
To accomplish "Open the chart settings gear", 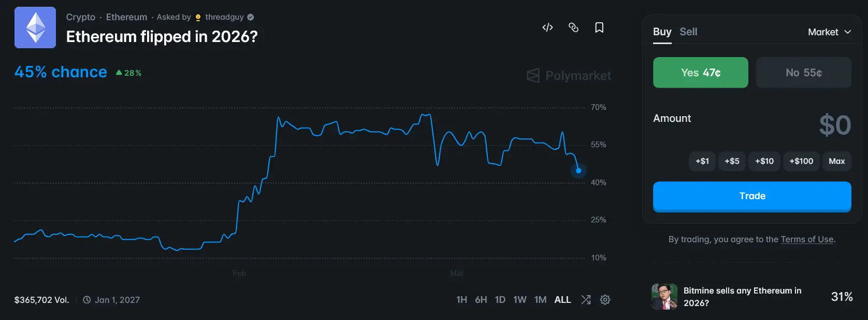I will (605, 299).
